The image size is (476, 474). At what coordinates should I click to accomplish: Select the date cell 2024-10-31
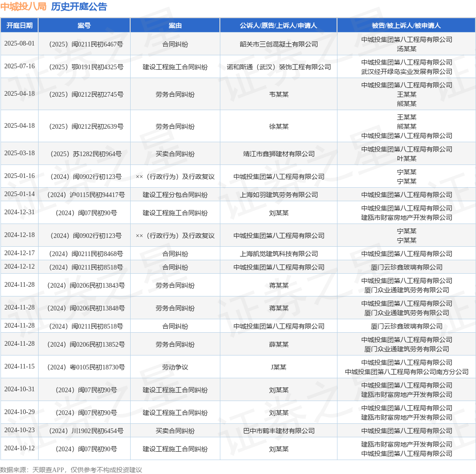click(x=20, y=389)
